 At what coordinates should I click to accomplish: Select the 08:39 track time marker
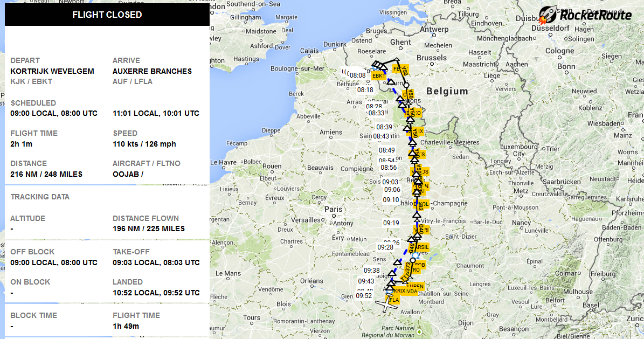[384, 127]
